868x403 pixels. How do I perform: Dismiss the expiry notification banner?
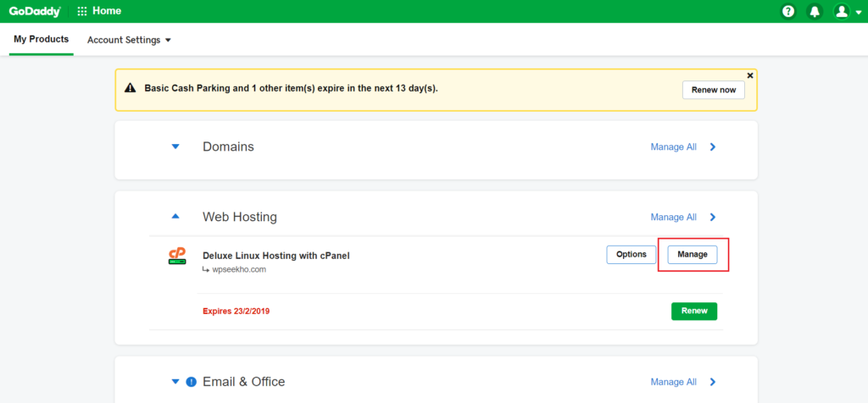pos(749,75)
